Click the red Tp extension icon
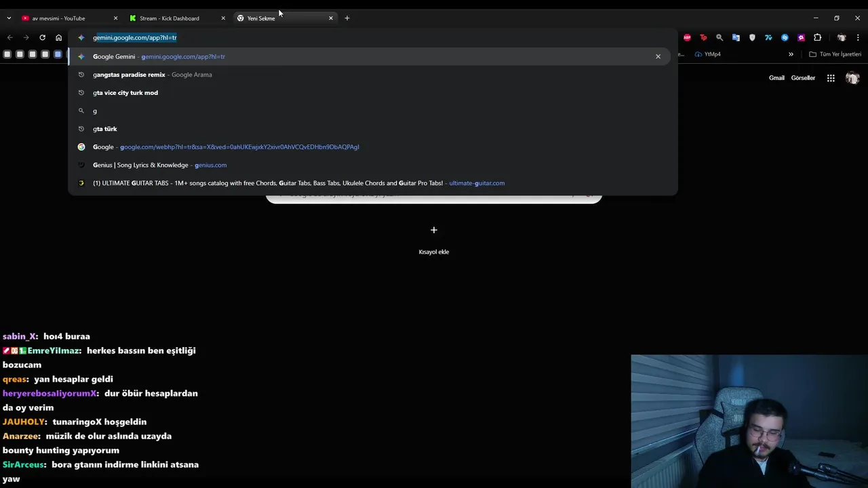The width and height of the screenshot is (868, 488). coord(703,37)
